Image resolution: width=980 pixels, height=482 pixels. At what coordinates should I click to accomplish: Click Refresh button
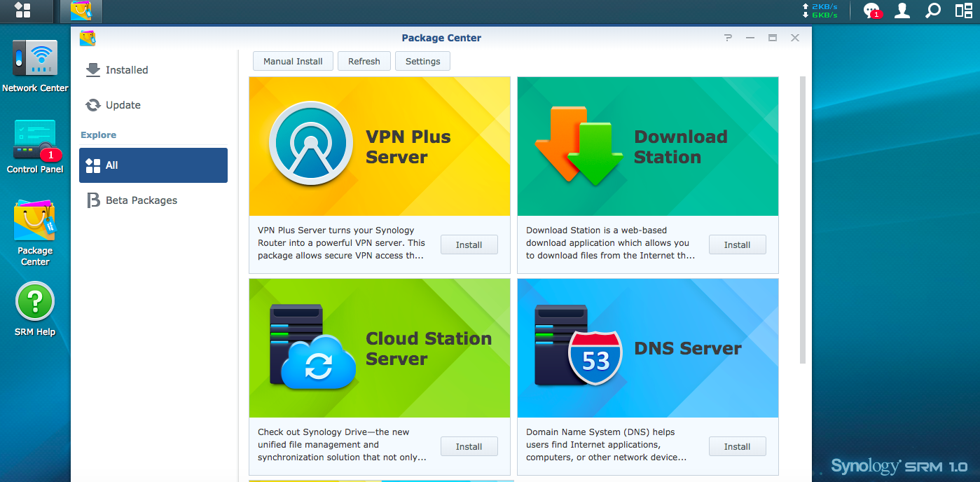pyautogui.click(x=364, y=61)
